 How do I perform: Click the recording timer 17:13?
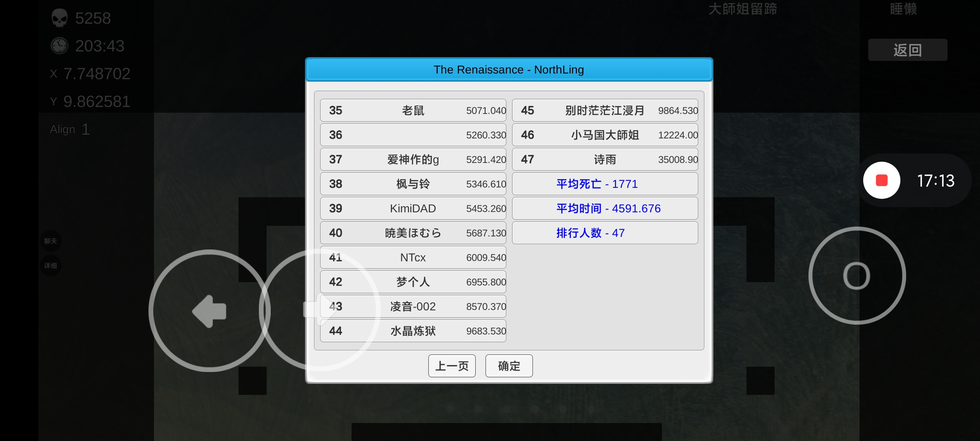(x=935, y=180)
